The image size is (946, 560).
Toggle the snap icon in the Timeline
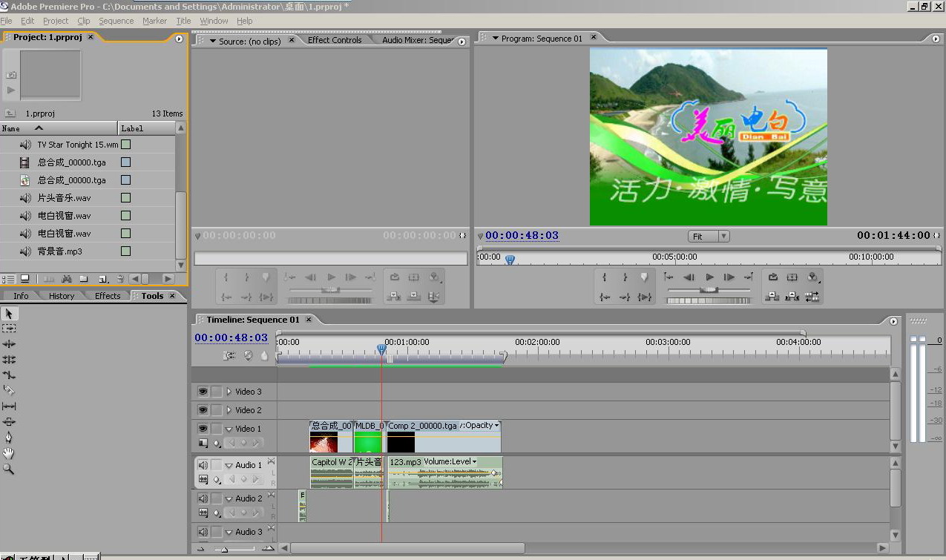[x=230, y=356]
